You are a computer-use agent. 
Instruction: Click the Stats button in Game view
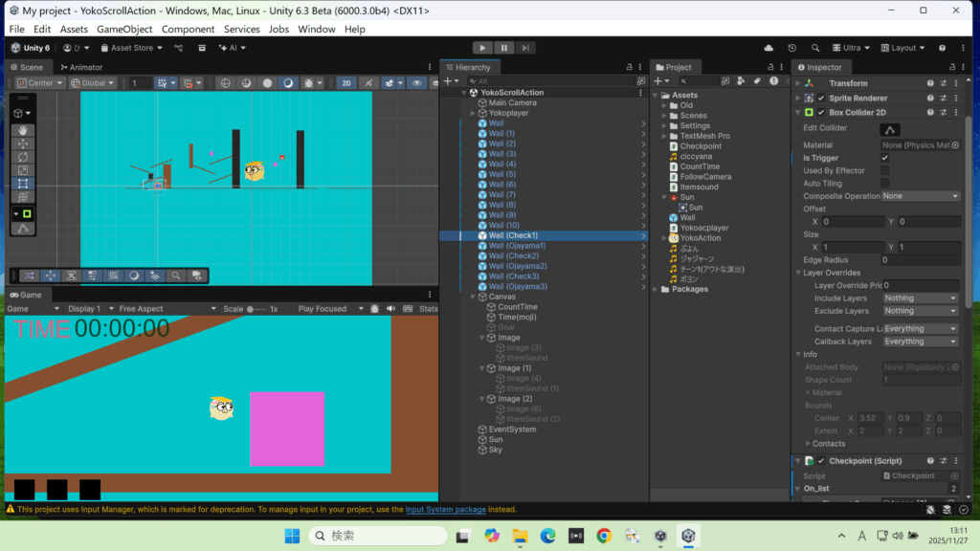pos(428,309)
